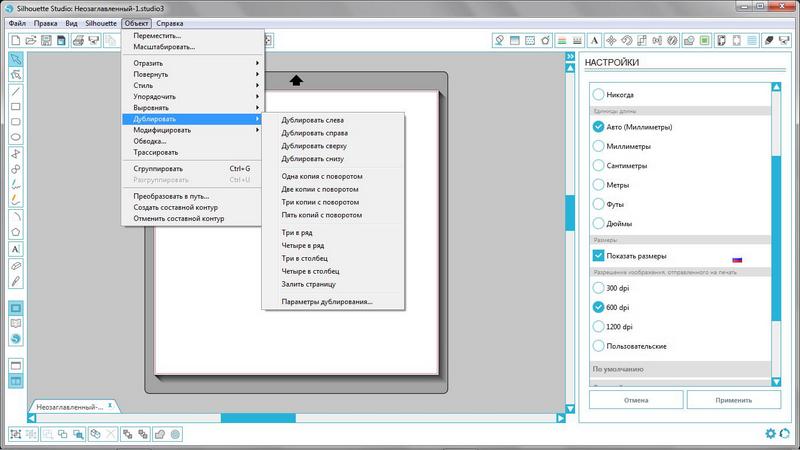800x450 pixels.
Task: Open the Cut Settings blade icon
Action: (769, 40)
